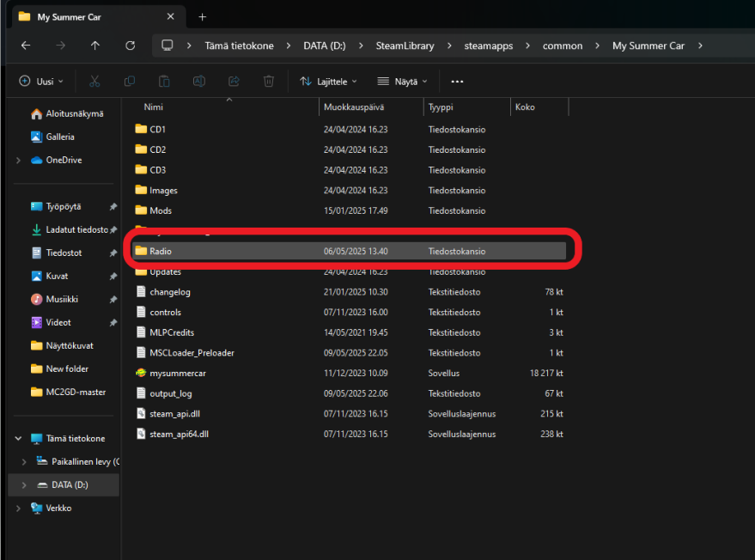Select the CD2 folder

point(349,149)
